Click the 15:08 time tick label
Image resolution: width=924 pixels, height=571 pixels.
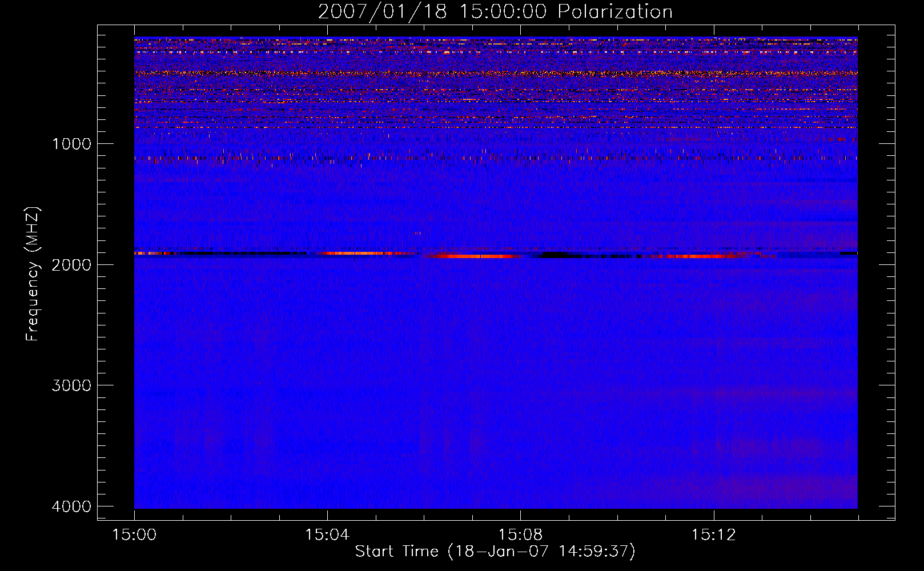pyautogui.click(x=520, y=535)
